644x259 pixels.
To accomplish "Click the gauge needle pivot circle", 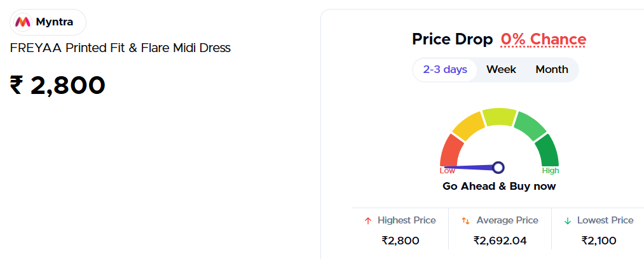I will (x=498, y=168).
